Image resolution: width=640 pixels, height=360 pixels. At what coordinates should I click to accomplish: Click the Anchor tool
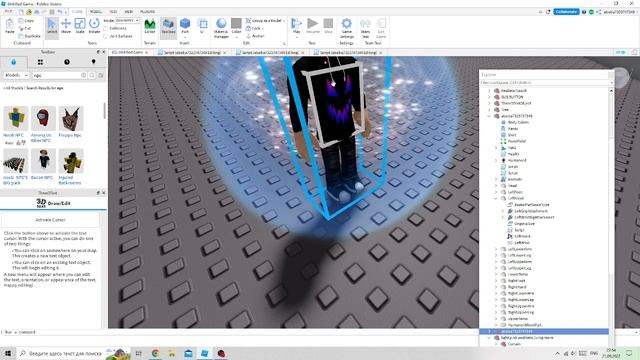click(256, 36)
